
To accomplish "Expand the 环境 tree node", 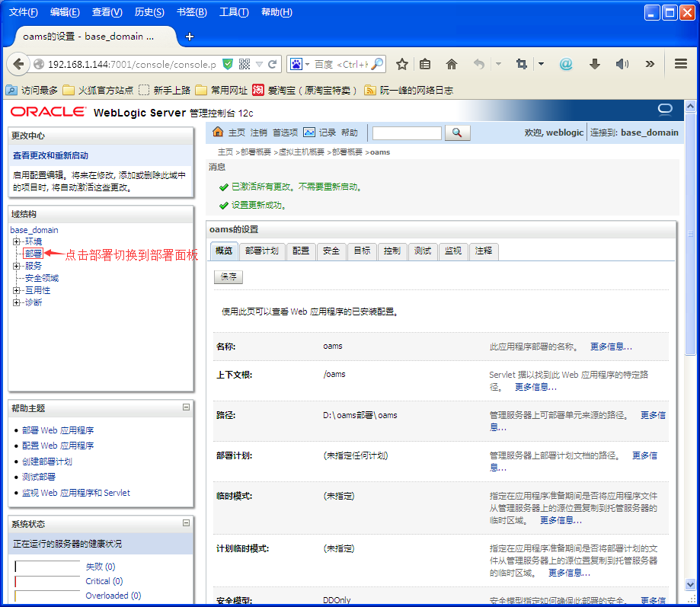I will 17,241.
